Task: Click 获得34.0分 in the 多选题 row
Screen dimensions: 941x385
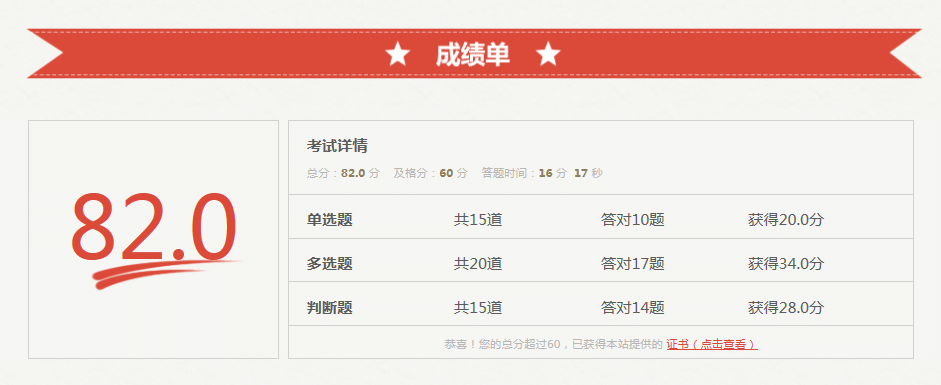Action: pos(786,264)
